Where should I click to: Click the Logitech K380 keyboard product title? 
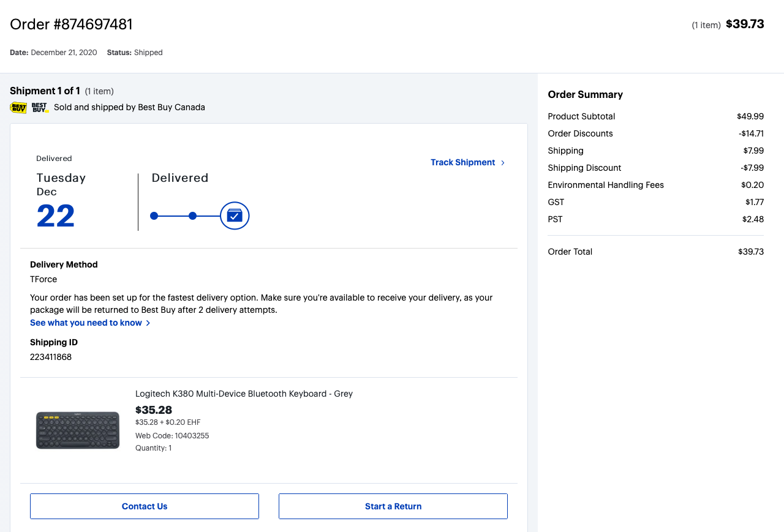tap(244, 394)
